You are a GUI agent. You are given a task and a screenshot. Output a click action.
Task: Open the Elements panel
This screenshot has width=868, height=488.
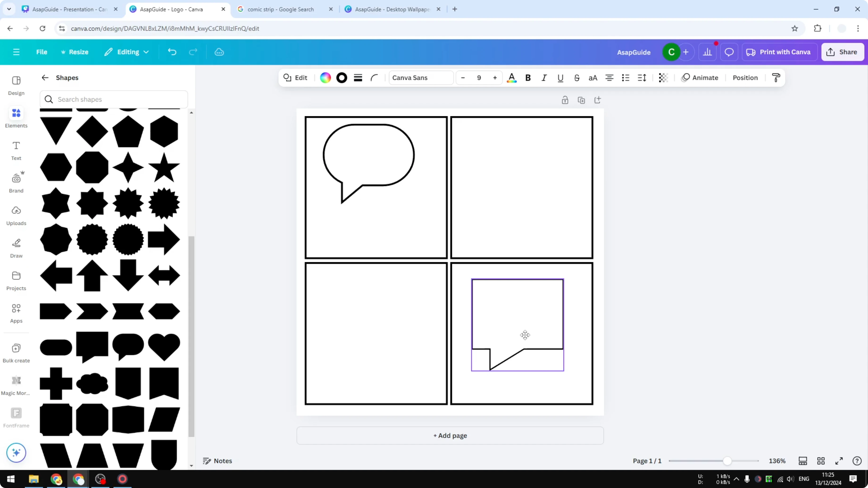click(16, 117)
